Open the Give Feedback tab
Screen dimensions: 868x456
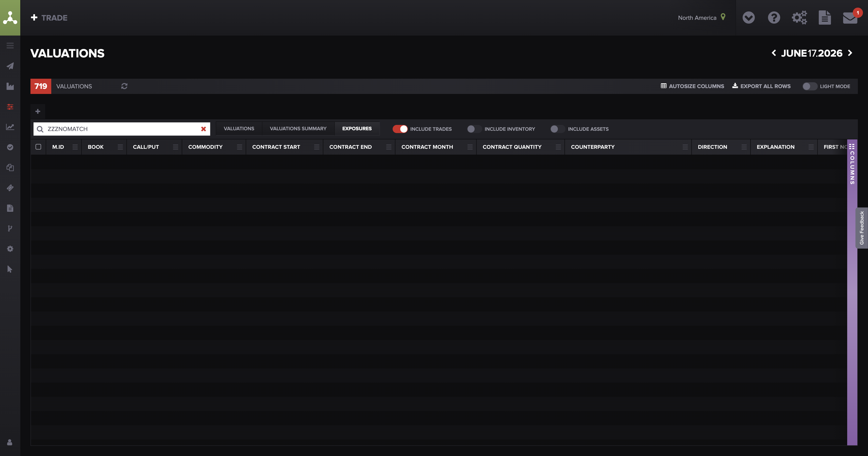[862, 228]
